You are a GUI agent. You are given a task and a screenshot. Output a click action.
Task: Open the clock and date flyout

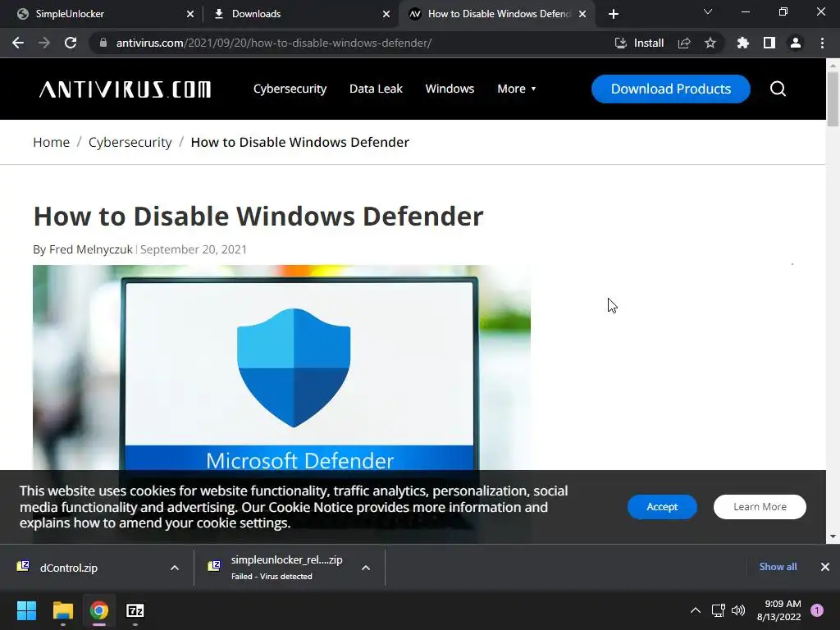coord(779,610)
